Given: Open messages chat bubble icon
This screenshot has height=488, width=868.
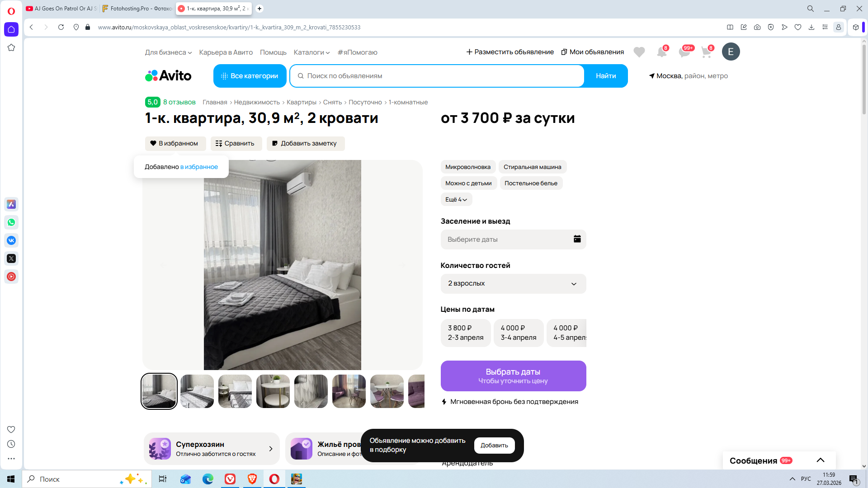Looking at the screenshot, I should [x=684, y=52].
